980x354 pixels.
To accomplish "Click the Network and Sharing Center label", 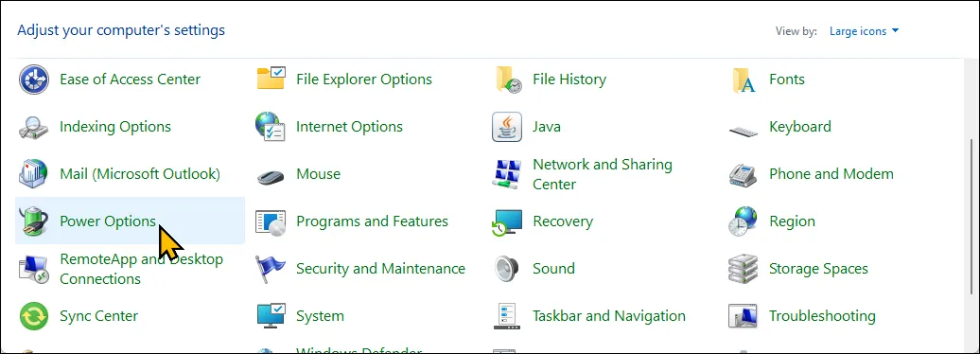I will [x=603, y=174].
